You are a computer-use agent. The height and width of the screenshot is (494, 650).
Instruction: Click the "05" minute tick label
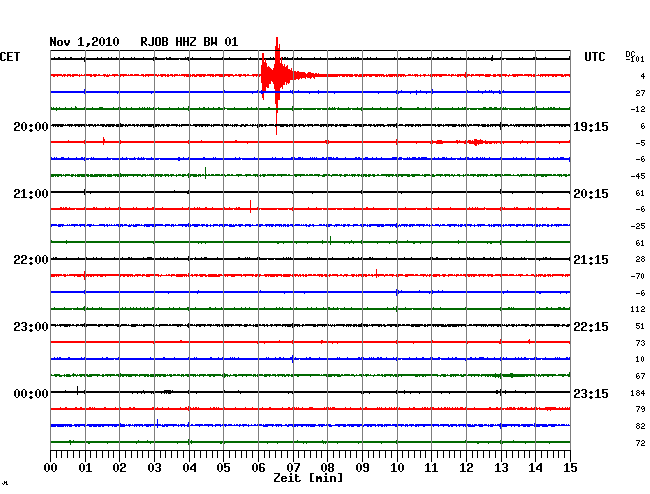(223, 468)
